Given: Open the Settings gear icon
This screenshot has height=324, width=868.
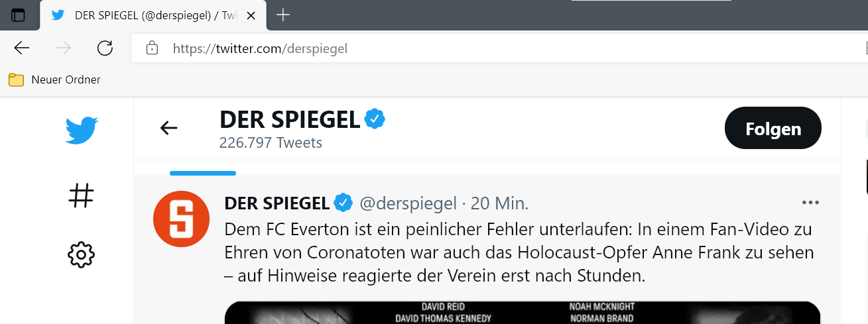Looking at the screenshot, I should tap(82, 254).
